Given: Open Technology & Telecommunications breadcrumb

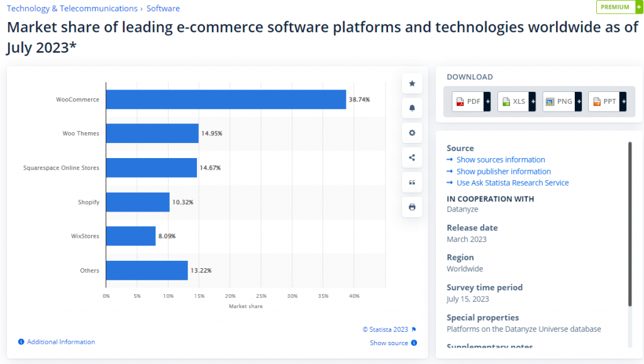Looking at the screenshot, I should click(72, 8).
